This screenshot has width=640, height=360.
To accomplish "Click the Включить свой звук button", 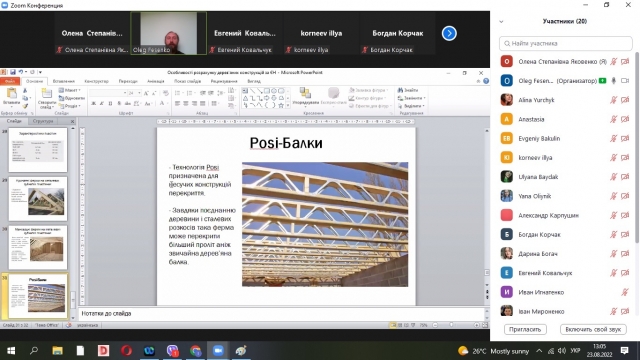I will [593, 329].
